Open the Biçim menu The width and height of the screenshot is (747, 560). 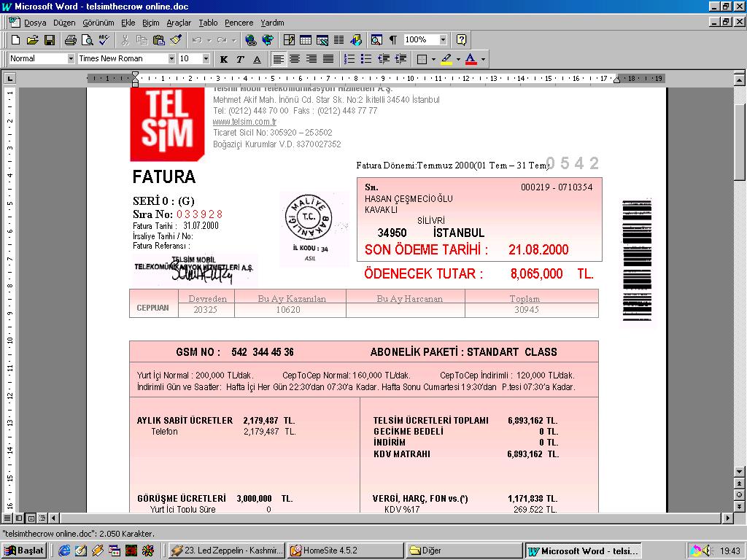click(150, 23)
